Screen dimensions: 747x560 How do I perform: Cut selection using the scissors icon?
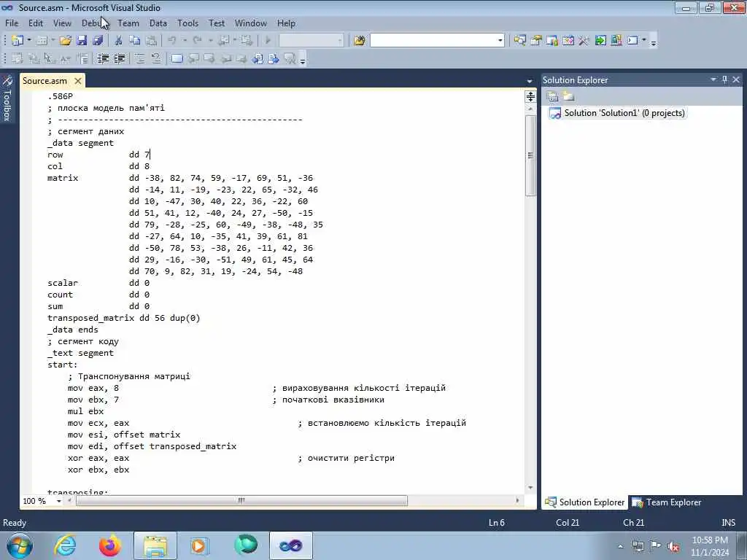click(119, 41)
